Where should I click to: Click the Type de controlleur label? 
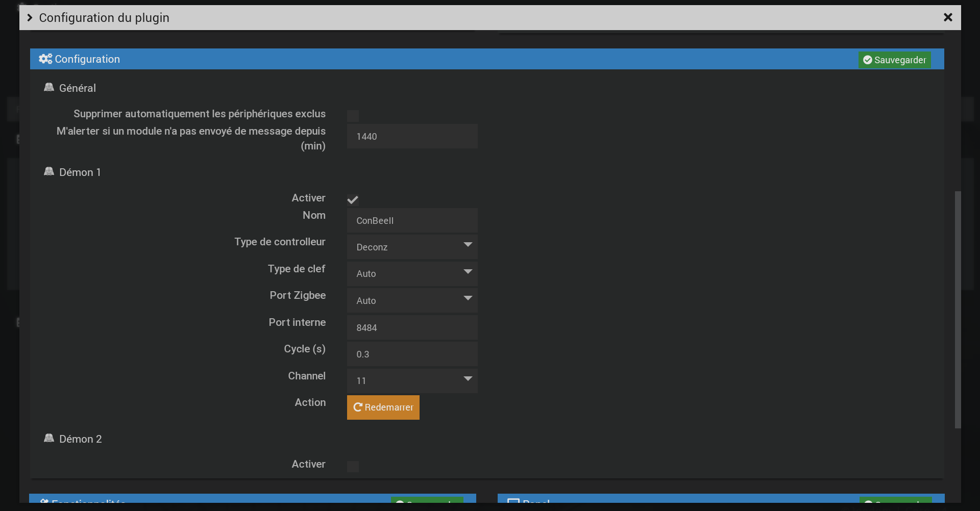click(x=280, y=242)
